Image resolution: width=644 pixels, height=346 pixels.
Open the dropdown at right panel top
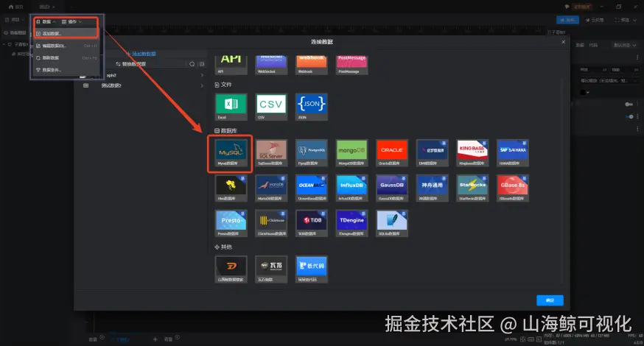(x=625, y=45)
